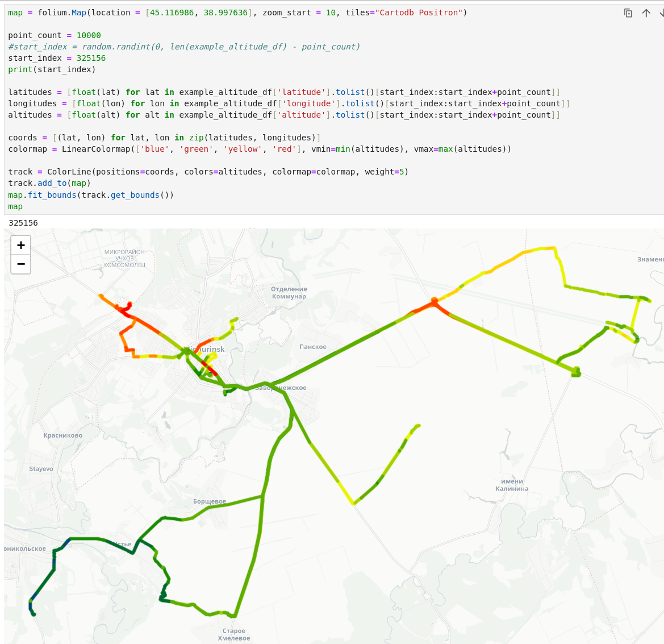
Task: Click the printed output value 325156
Action: [x=23, y=223]
